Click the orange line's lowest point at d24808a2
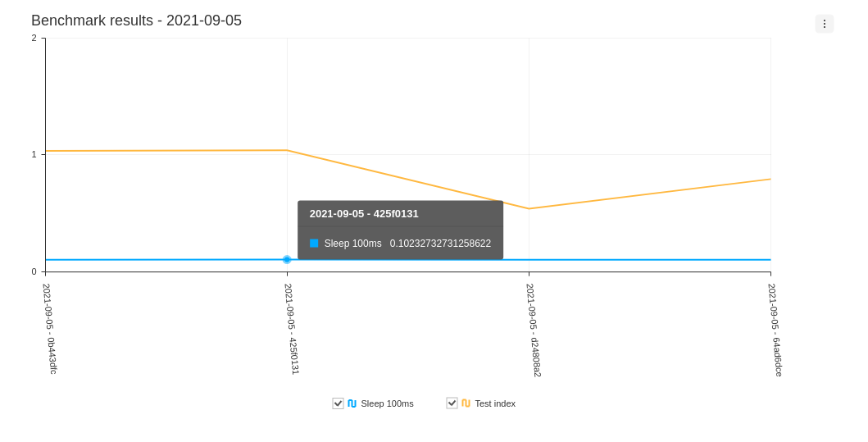Screen dimensions: 868x442 (x=529, y=208)
